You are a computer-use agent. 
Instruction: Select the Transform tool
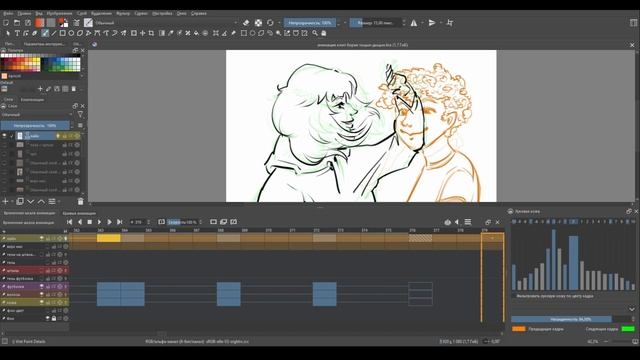click(134, 33)
